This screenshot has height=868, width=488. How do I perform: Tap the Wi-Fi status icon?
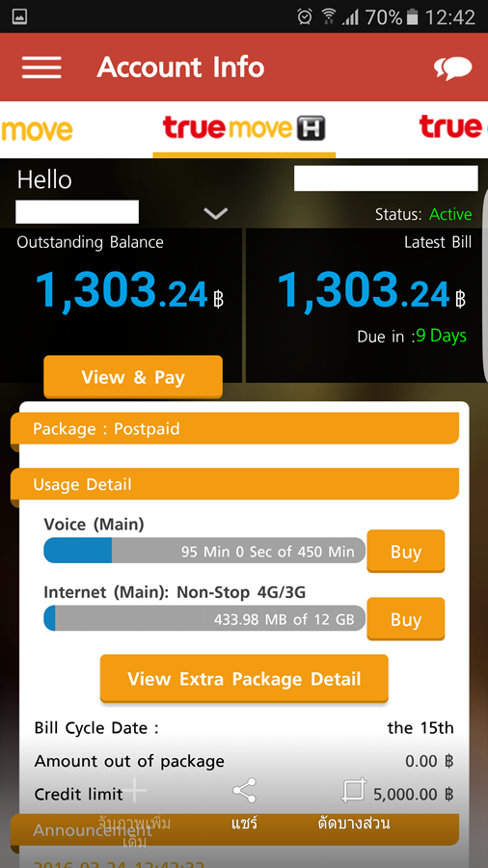[x=329, y=16]
